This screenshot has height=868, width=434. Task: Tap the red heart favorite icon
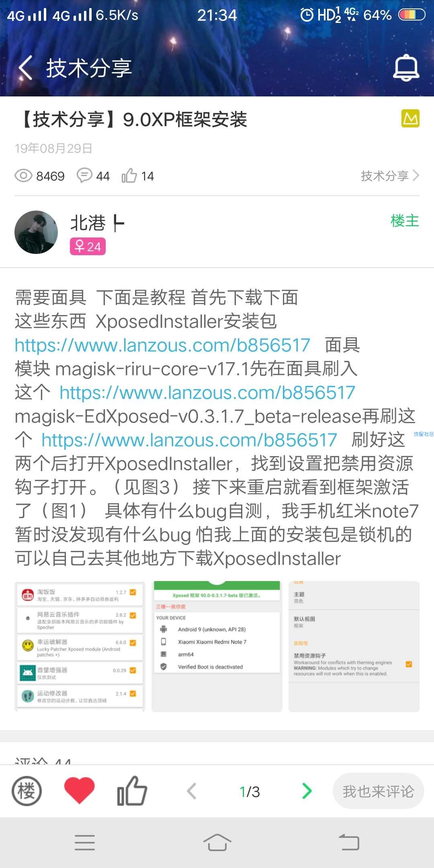coord(79,790)
